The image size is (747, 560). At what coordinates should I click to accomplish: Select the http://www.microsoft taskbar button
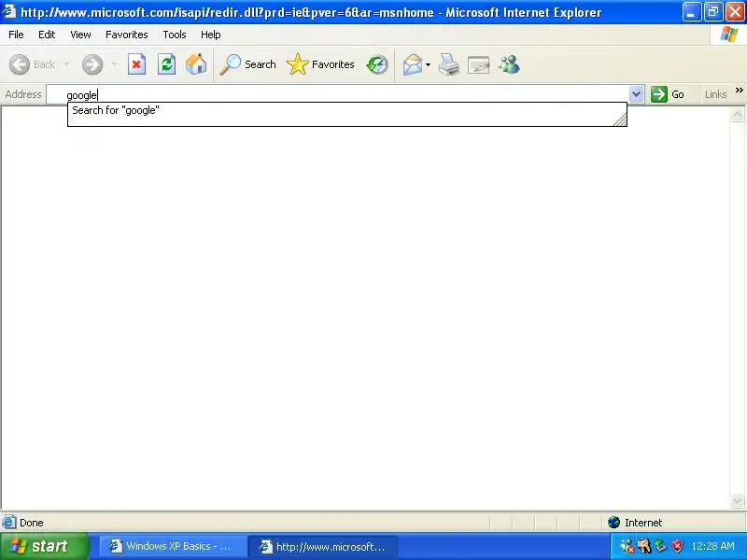[x=323, y=546]
